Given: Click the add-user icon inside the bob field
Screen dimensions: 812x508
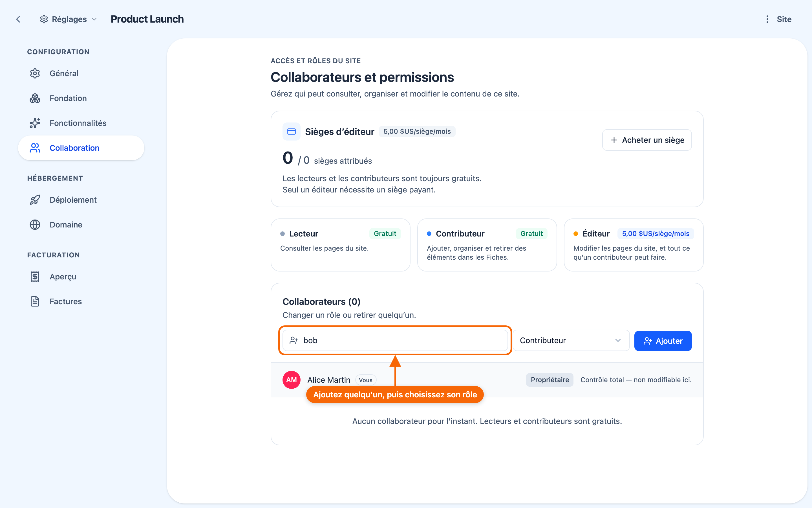Looking at the screenshot, I should (294, 340).
